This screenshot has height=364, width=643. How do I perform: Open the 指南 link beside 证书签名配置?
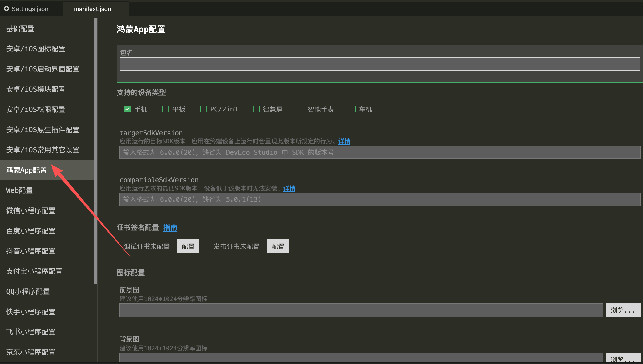170,228
